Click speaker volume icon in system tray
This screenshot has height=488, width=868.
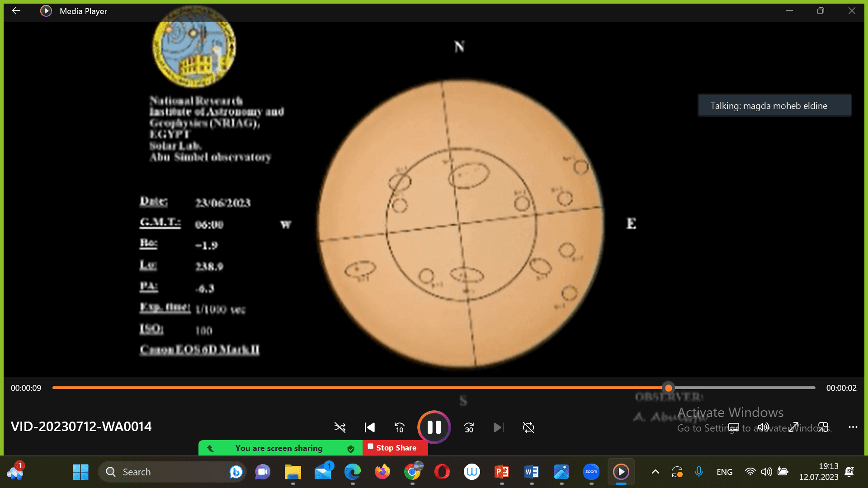(766, 472)
